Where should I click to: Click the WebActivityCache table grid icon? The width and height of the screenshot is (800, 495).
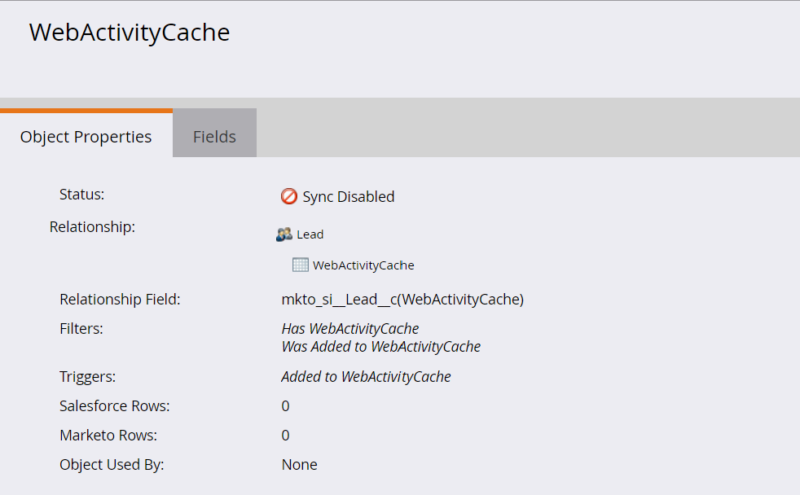[x=300, y=265]
